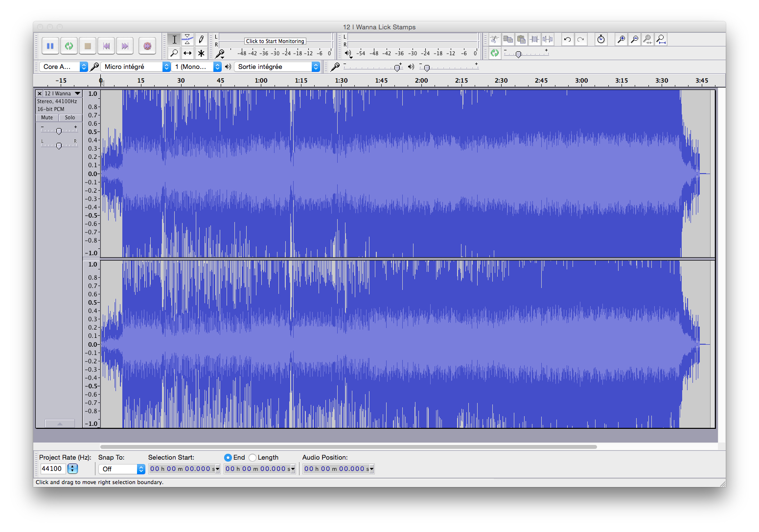The width and height of the screenshot is (759, 532).
Task: Mute the 12 I Wanna track
Action: pyautogui.click(x=46, y=117)
